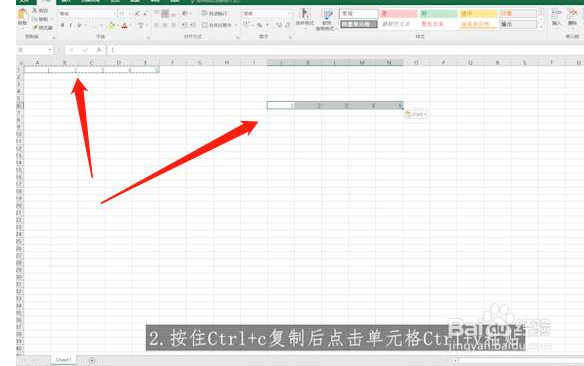Viewport: 584px width, 366px height.
Task: Click the horizontal scrollbar at bottom
Action: point(521,360)
